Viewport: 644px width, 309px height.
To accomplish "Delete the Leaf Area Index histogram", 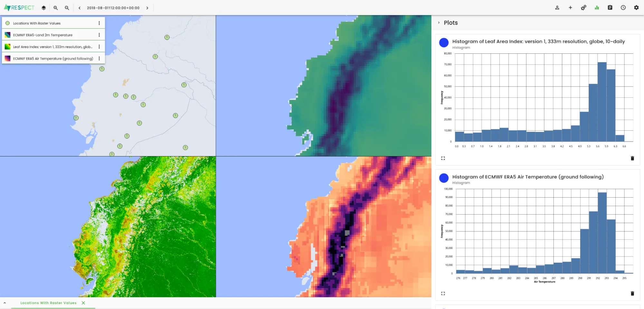I will (632, 158).
